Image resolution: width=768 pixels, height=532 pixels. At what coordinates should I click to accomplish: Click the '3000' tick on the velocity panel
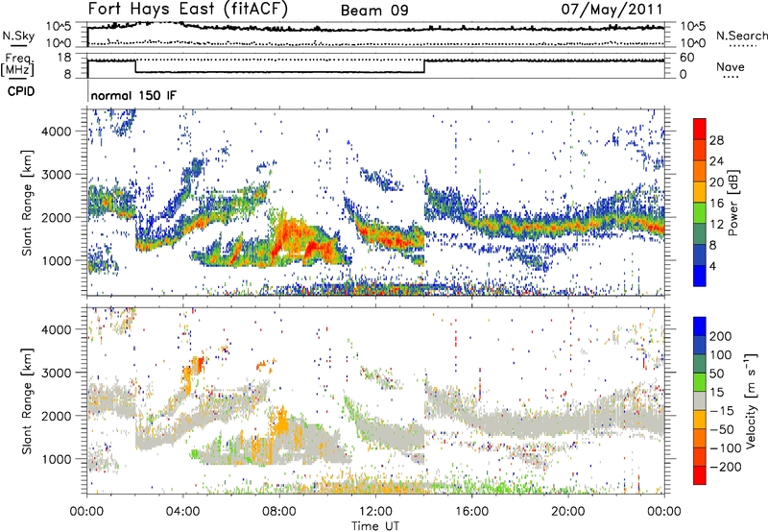[57, 373]
